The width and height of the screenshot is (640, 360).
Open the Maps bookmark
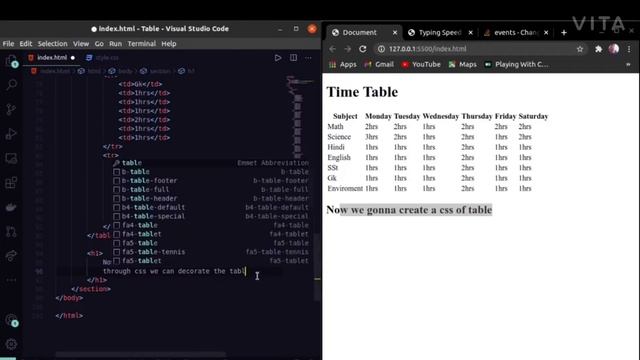tap(462, 64)
